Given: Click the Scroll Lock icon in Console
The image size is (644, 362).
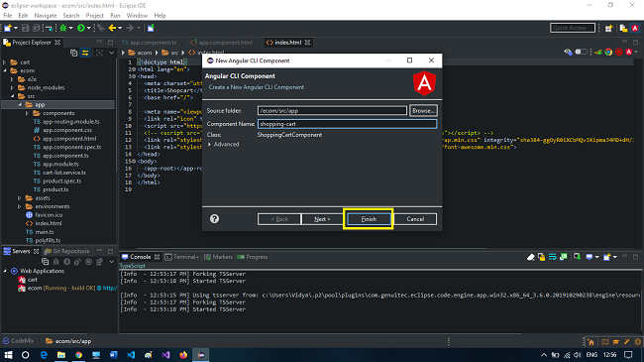Looking at the screenshot, I should click(x=541, y=257).
